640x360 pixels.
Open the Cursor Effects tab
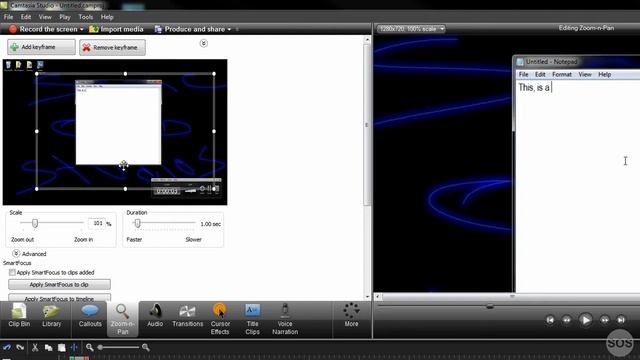pos(220,319)
